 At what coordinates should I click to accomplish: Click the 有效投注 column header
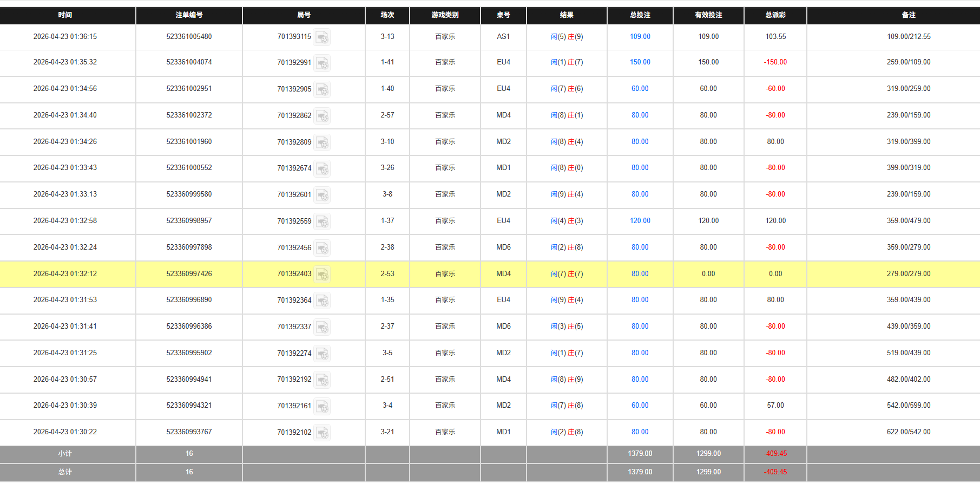click(x=708, y=15)
